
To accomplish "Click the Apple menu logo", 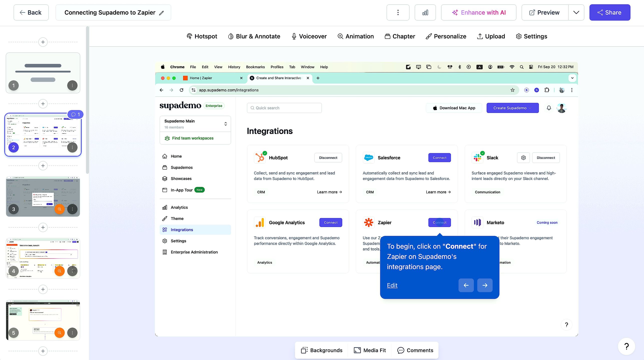I will [163, 67].
